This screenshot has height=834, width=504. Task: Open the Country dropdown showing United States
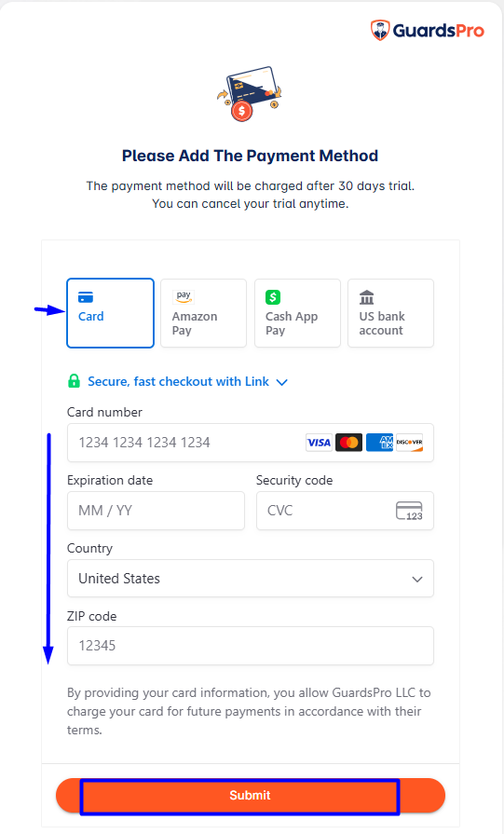pyautogui.click(x=251, y=578)
